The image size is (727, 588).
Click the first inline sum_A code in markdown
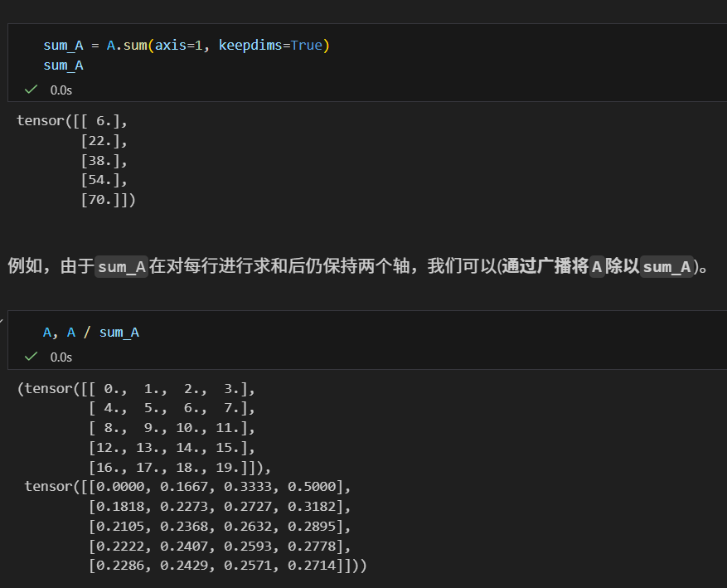(122, 266)
